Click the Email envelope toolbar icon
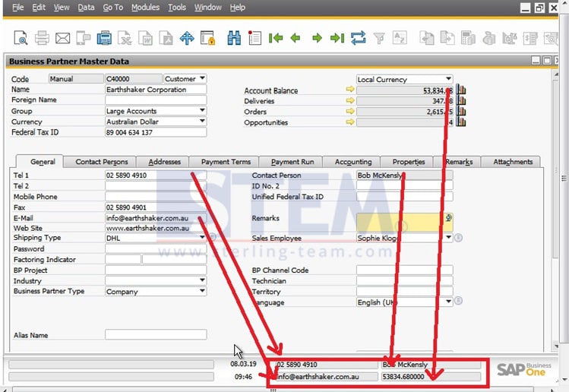 point(62,38)
